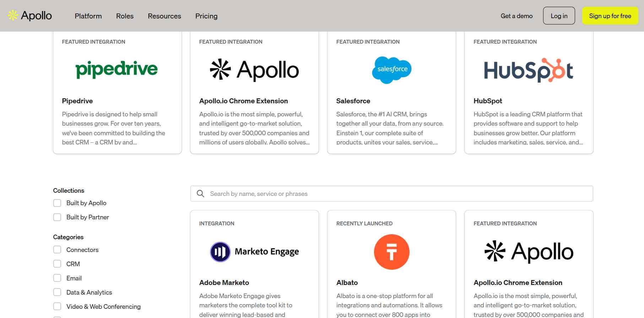The image size is (644, 318).
Task: Click the Salesforce description paragraph
Action: 390,128
